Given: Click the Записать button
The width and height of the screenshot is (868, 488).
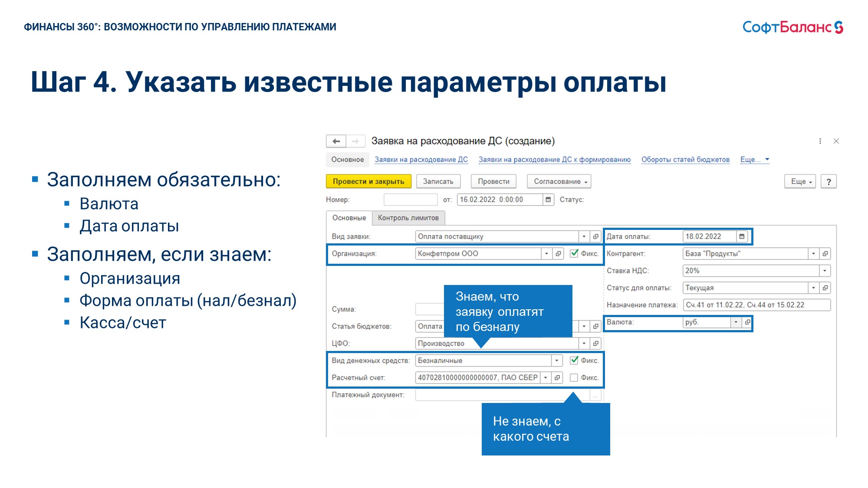Looking at the screenshot, I should tap(438, 182).
